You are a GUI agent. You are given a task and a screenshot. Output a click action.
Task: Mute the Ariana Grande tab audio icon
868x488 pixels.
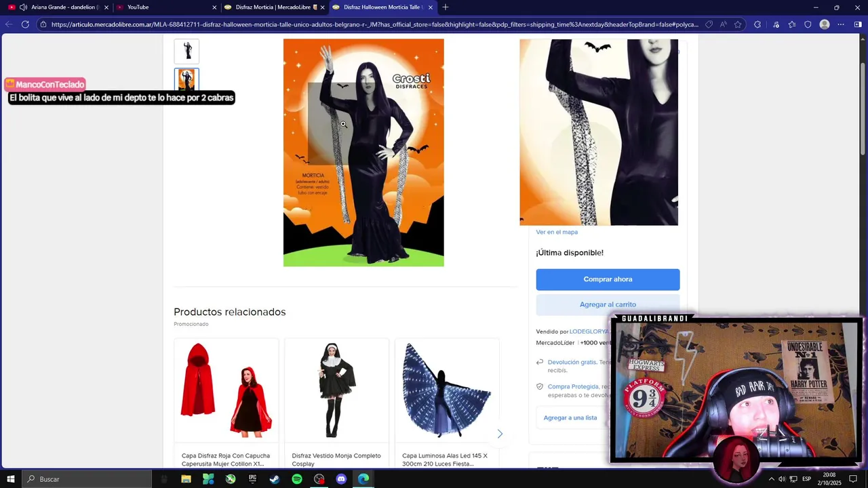23,7
